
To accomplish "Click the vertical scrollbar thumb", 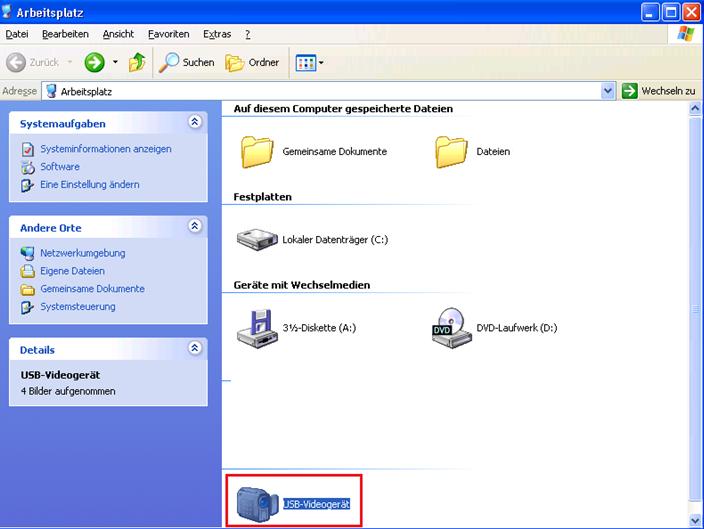I will click(695, 309).
